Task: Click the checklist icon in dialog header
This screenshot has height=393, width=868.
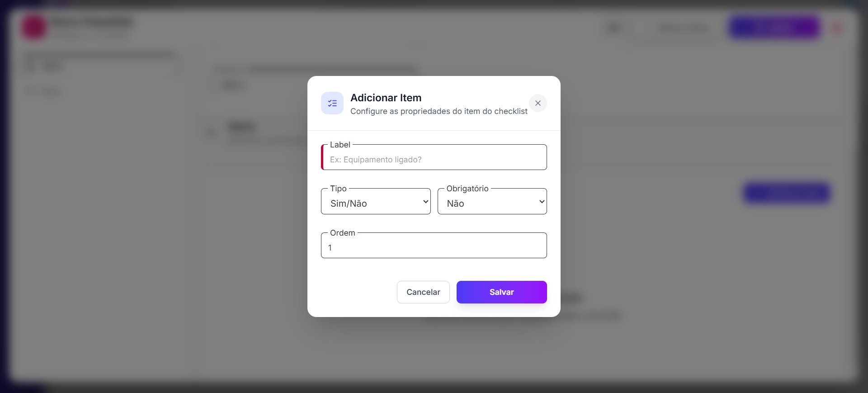Action: pyautogui.click(x=332, y=103)
